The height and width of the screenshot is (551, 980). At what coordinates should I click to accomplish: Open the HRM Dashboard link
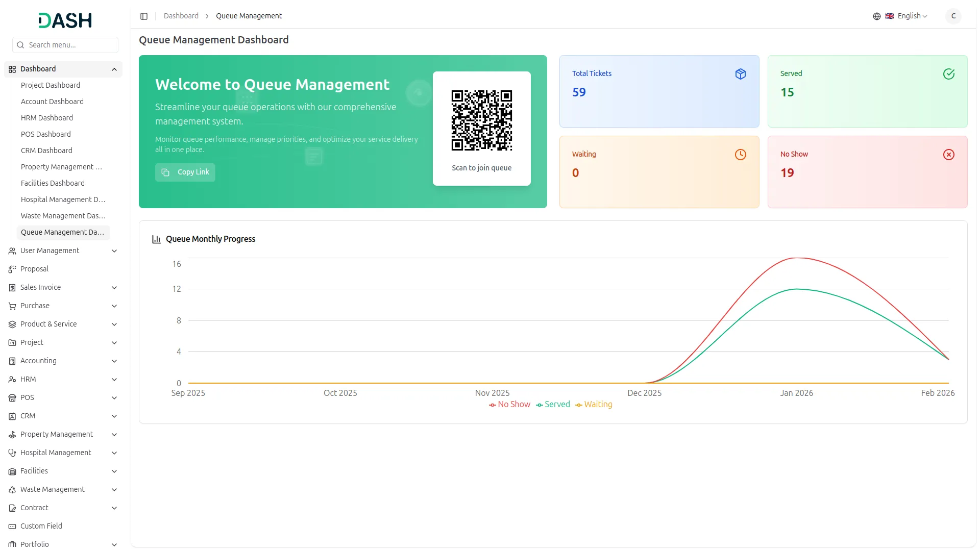click(x=46, y=118)
